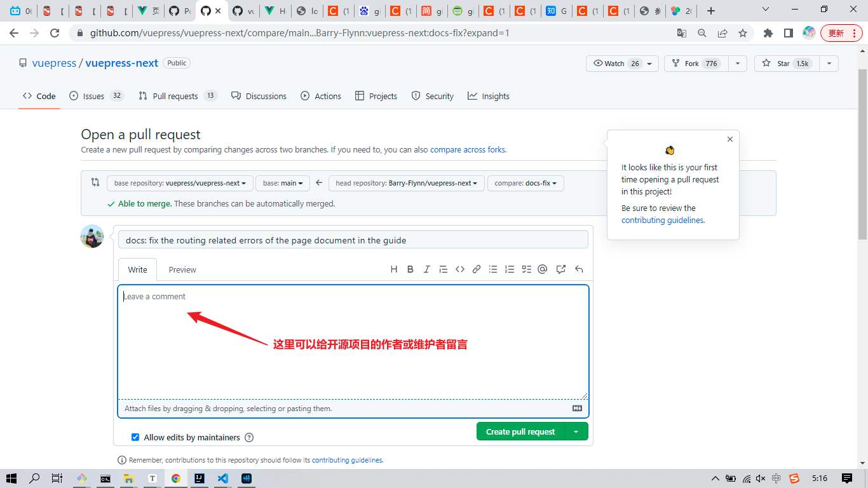Open the Issues tab
The image size is (868, 488).
[x=97, y=96]
